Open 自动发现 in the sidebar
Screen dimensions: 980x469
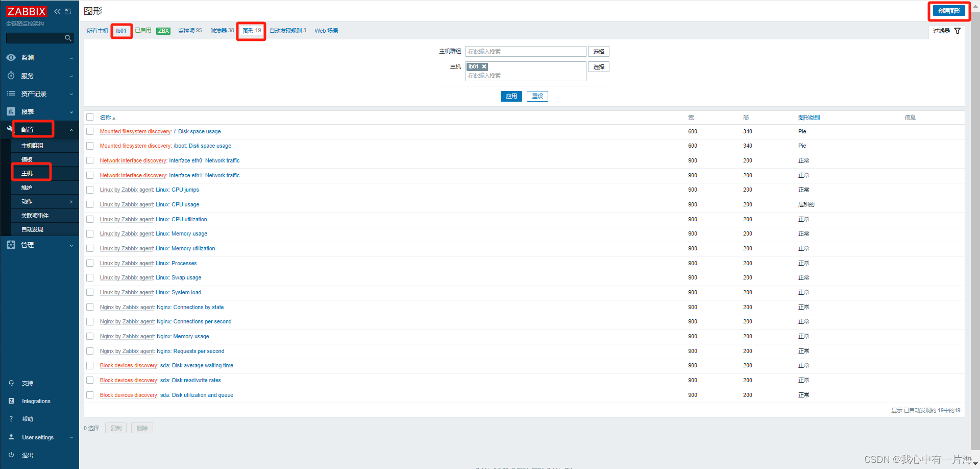32,229
